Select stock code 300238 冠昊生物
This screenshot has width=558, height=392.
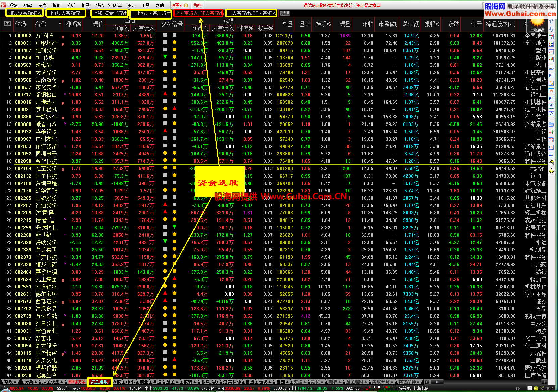click(23, 375)
